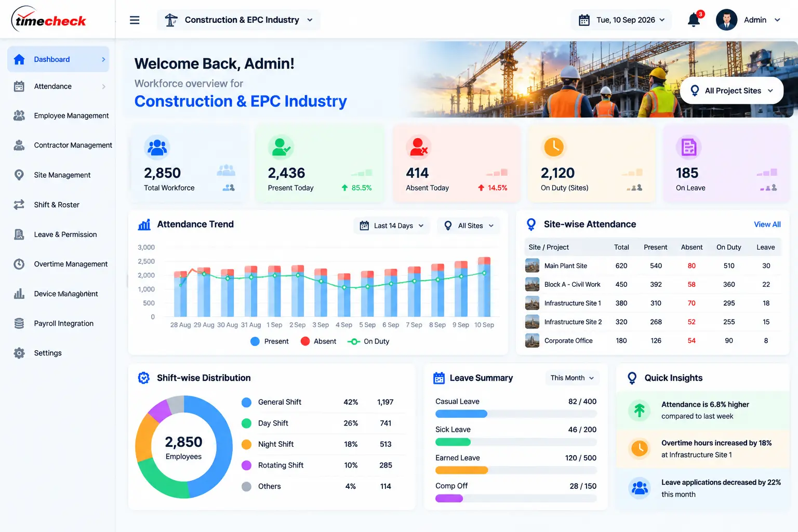
Task: Click the Attendance Trend chart icon
Action: 144,224
